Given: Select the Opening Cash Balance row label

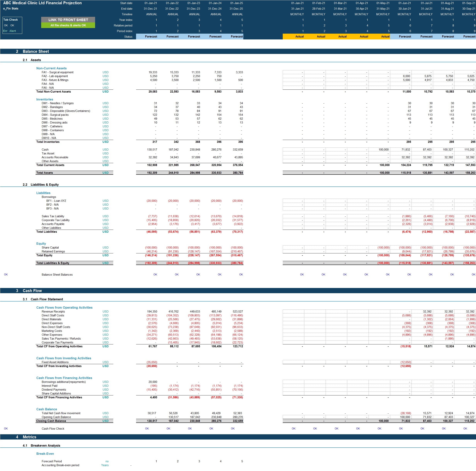Looking at the screenshot, I should (x=56, y=417).
